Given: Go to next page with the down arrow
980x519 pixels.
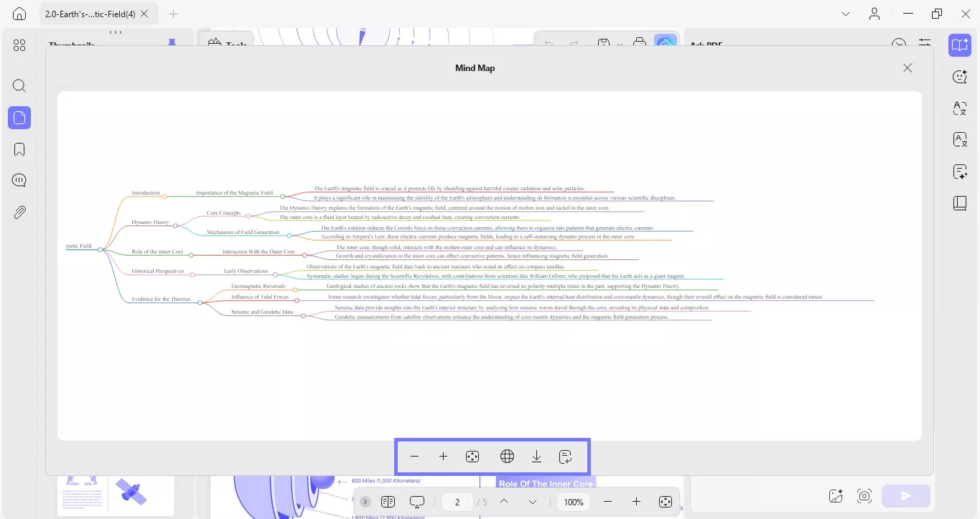Looking at the screenshot, I should 533,502.
